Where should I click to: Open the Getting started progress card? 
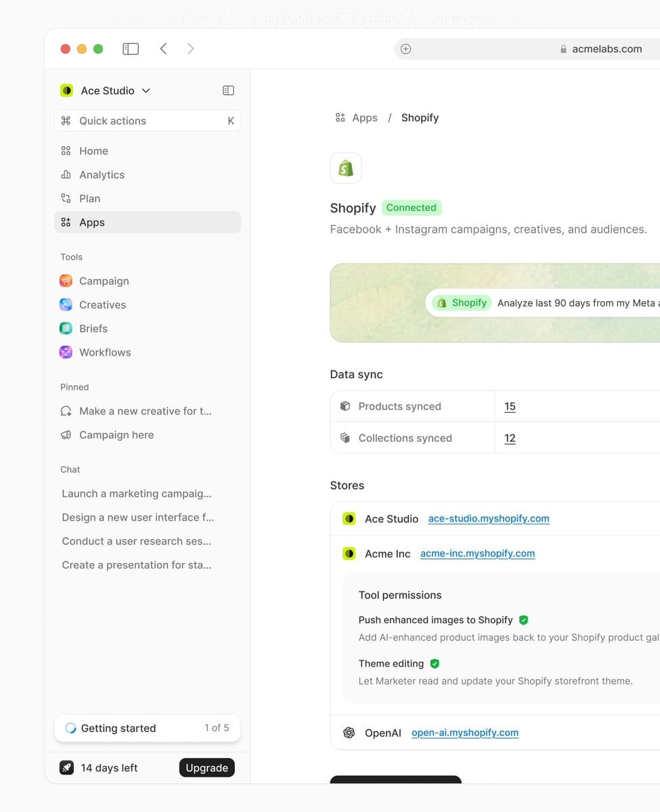[148, 728]
